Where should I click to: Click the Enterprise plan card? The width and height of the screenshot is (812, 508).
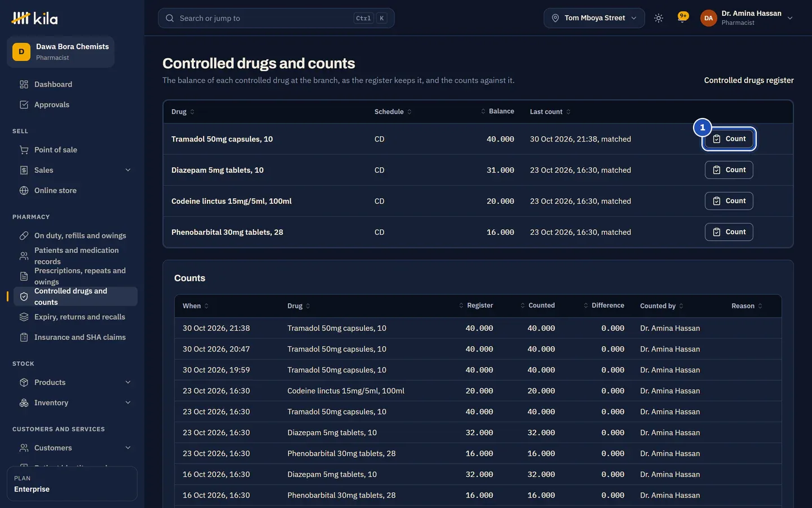click(x=72, y=484)
